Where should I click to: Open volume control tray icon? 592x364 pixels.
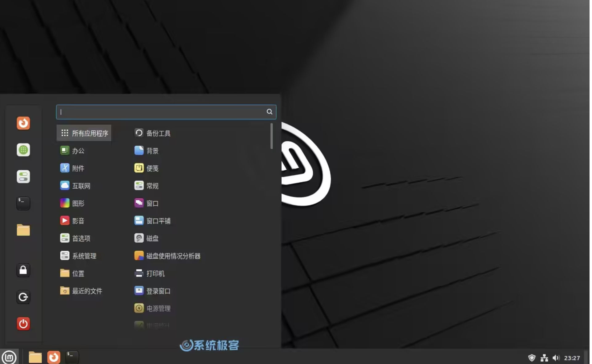click(556, 358)
